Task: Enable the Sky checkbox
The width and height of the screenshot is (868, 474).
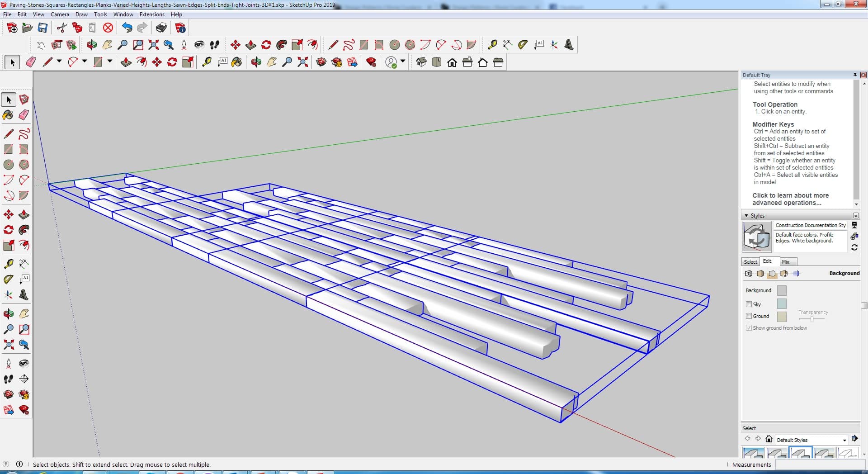Action: pyautogui.click(x=749, y=304)
